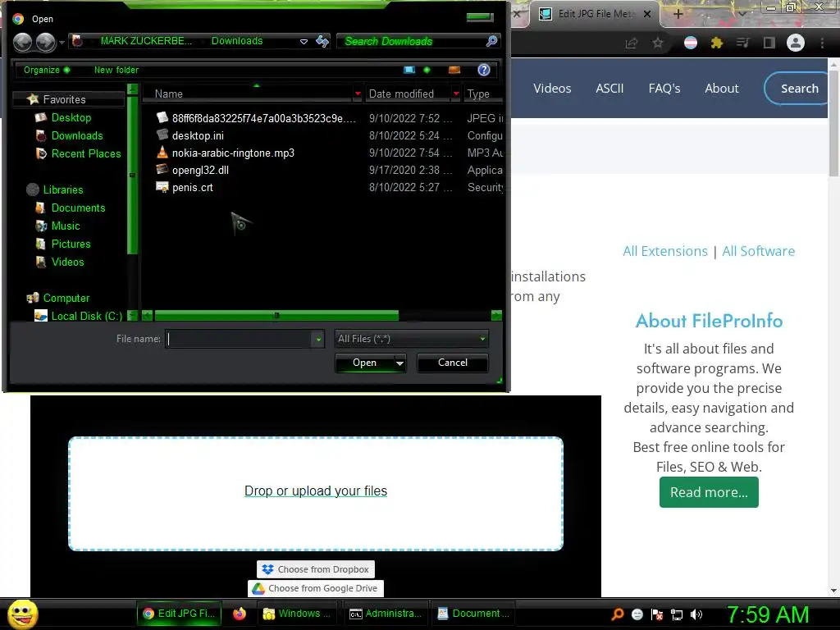
Task: Click the Forward arrow in Open dialog
Action: [x=46, y=42]
